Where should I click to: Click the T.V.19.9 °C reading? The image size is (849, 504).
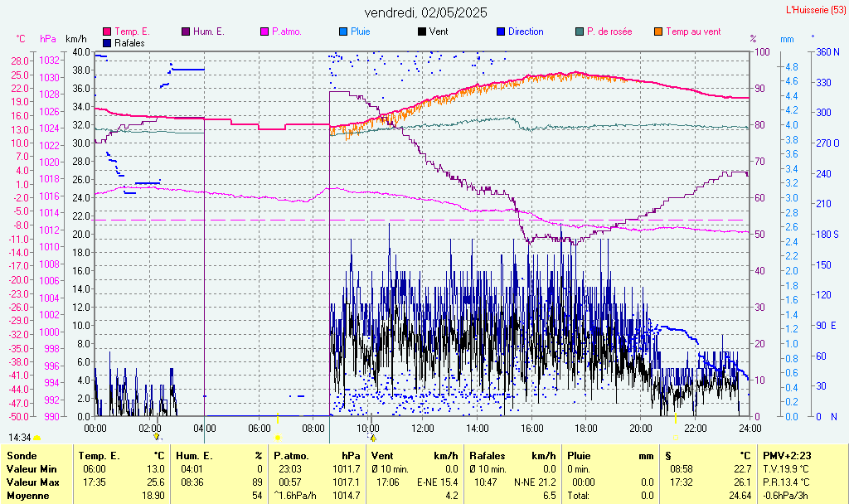(x=786, y=469)
